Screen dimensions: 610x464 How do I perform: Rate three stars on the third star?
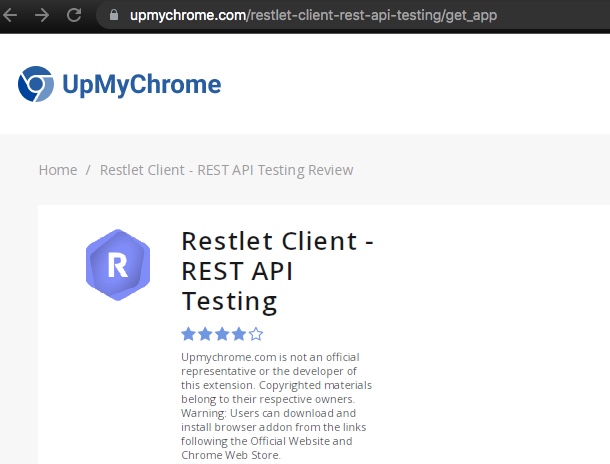[222, 334]
